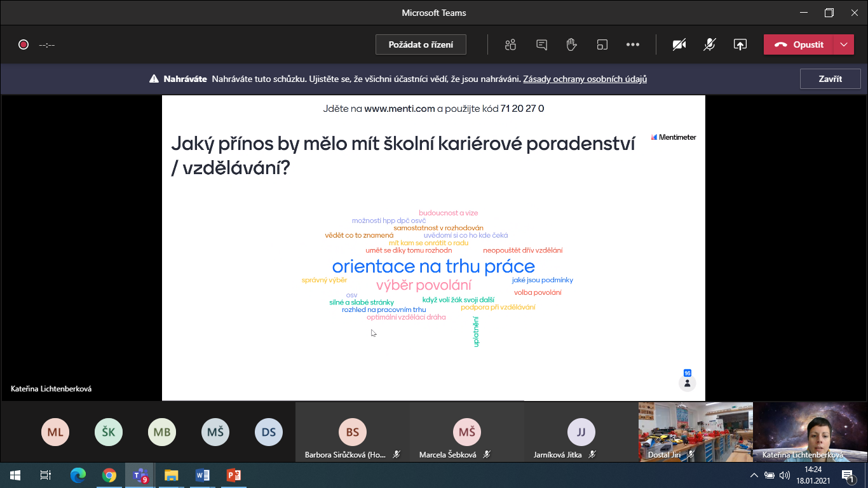
Task: Open the Zásady ochrany osobních údajů link
Action: click(x=585, y=79)
